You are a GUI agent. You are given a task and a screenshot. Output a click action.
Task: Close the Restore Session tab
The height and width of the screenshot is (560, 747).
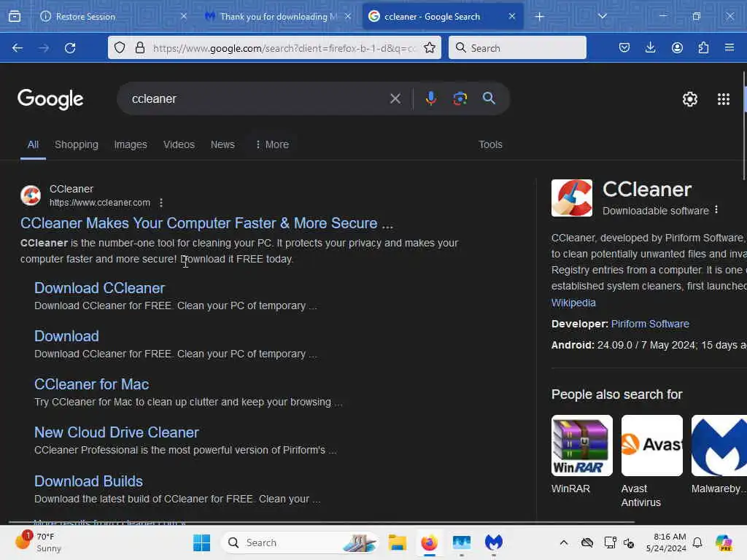pyautogui.click(x=183, y=16)
